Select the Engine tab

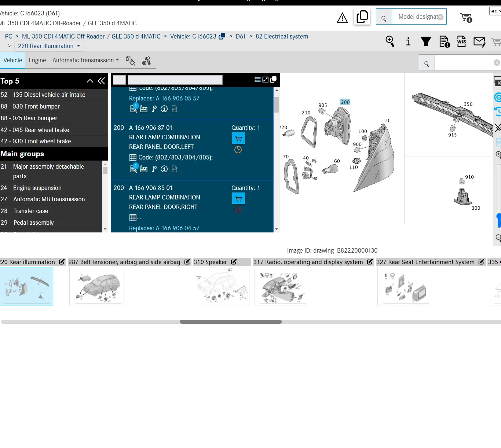[37, 60]
